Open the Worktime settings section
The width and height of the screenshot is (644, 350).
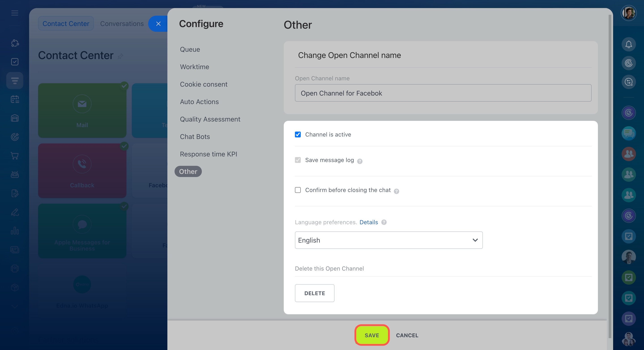(x=194, y=67)
